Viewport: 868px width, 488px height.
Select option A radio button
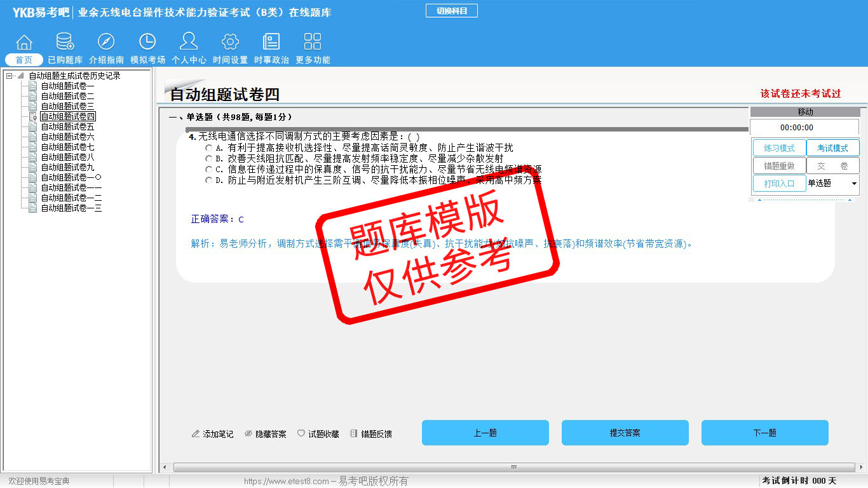208,148
